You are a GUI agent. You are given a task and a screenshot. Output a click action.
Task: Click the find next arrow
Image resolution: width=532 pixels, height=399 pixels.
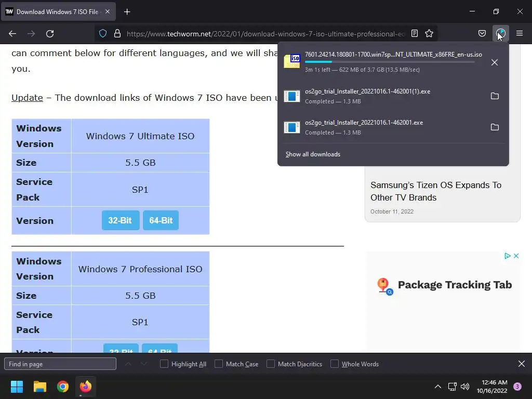144,364
